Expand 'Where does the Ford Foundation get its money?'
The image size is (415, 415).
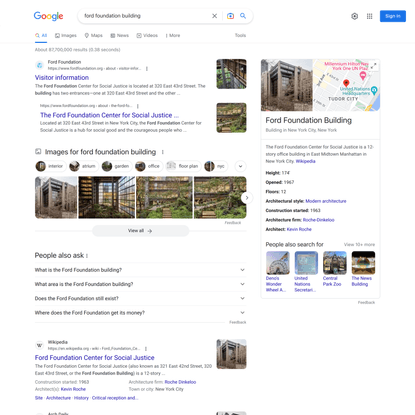tap(140, 313)
